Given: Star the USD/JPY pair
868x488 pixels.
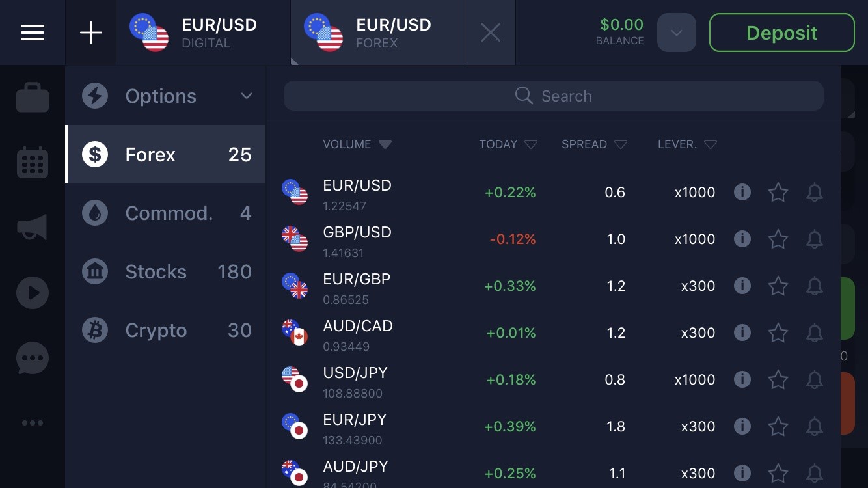Looking at the screenshot, I should (x=778, y=380).
